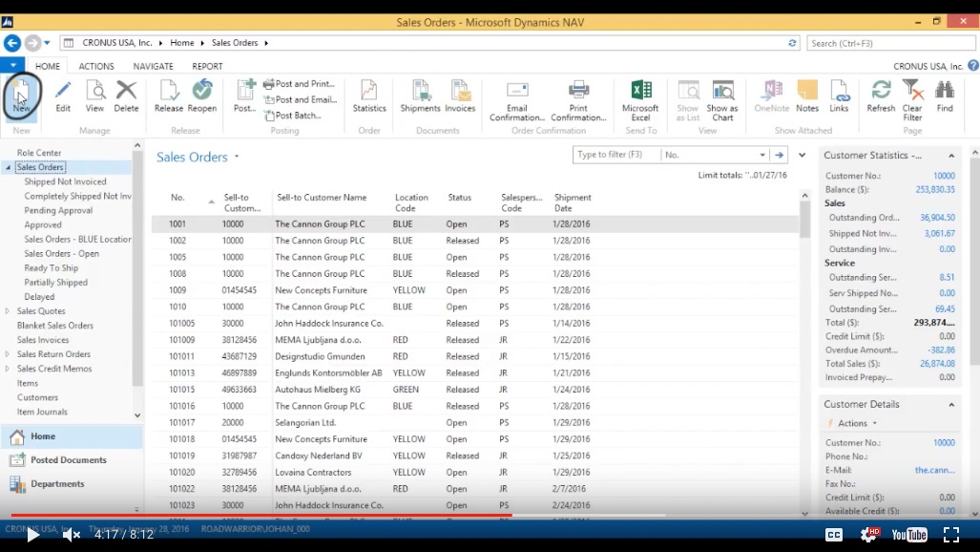Open Links icon in ribbon
The width and height of the screenshot is (980, 552).
(839, 91)
